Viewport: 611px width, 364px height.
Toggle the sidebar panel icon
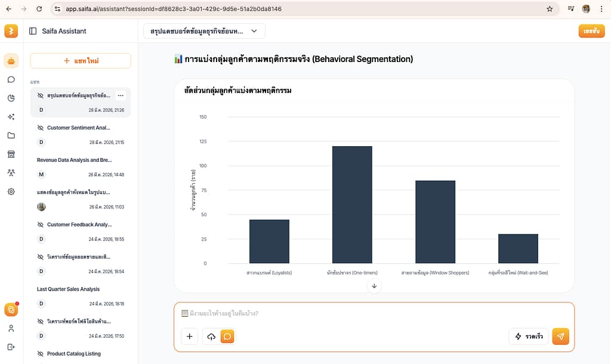33,31
